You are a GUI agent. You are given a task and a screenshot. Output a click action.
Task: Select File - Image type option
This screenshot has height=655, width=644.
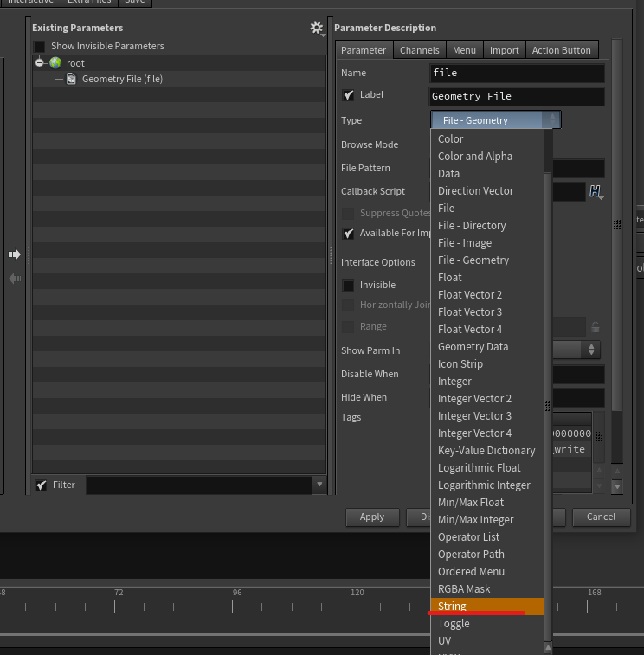click(x=487, y=242)
